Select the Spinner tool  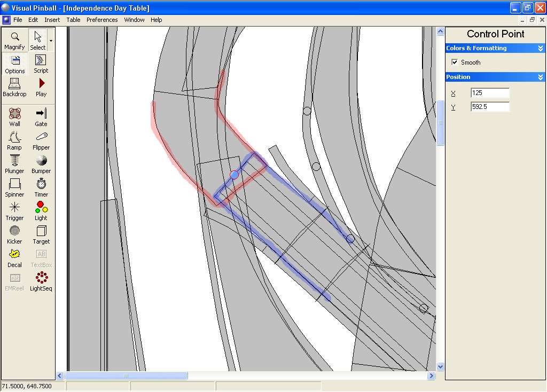[x=15, y=187]
